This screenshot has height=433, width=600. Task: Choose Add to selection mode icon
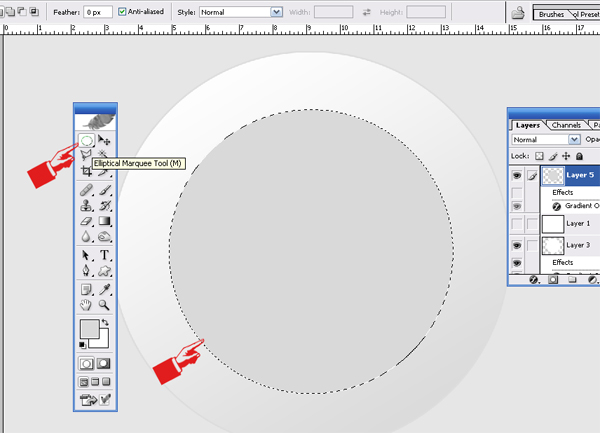(11, 12)
